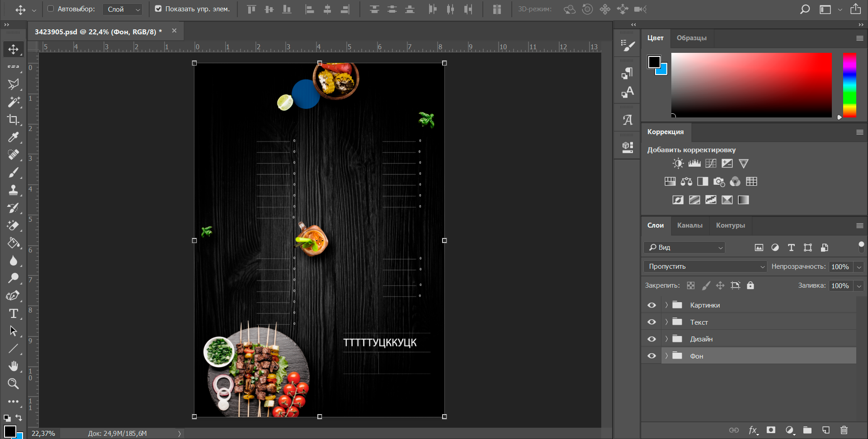Select the Eyedropper tool
The image size is (868, 439).
point(13,137)
